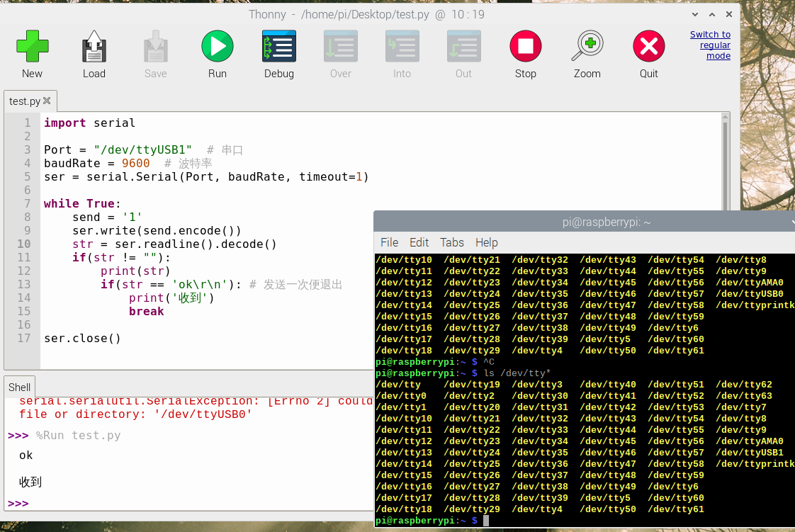Viewport: 795px width, 532px height.
Task: Close the test.py tab
Action: [x=47, y=101]
